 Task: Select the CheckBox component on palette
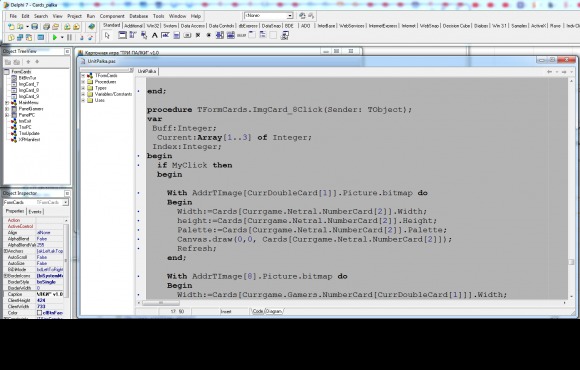point(198,36)
